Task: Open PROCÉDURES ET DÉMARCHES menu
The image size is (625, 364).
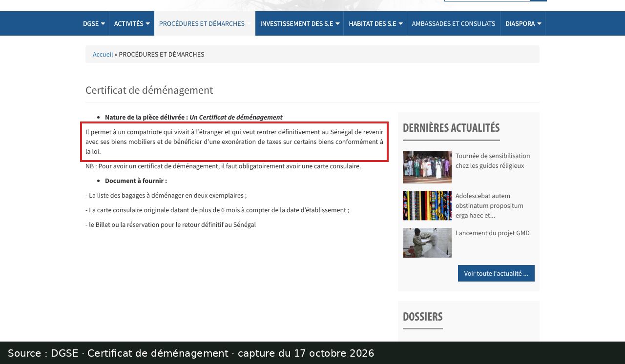Action: tap(205, 23)
